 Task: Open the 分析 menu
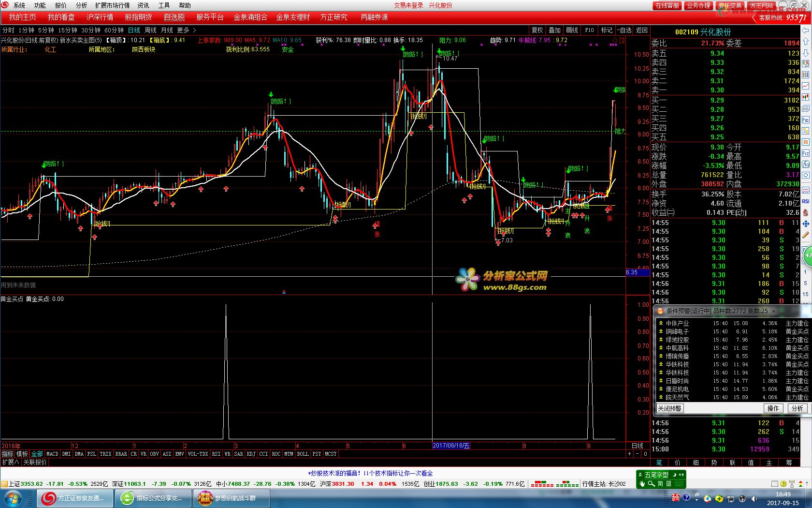(82, 5)
